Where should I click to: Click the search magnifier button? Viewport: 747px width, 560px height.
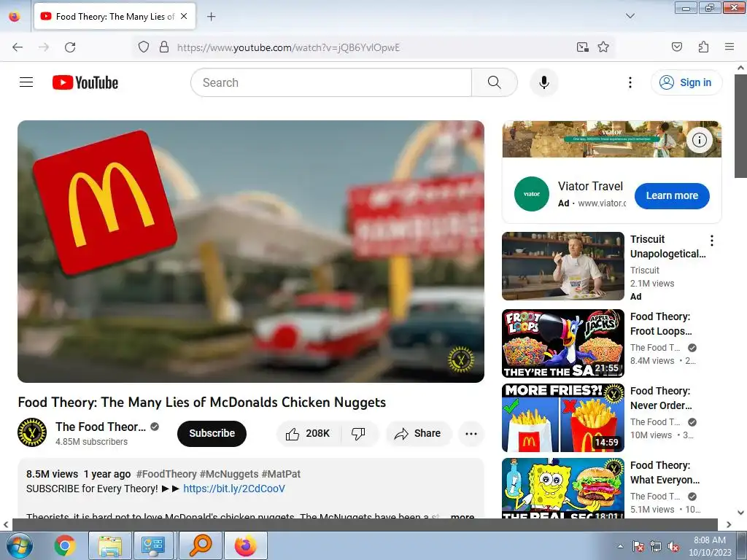[495, 82]
